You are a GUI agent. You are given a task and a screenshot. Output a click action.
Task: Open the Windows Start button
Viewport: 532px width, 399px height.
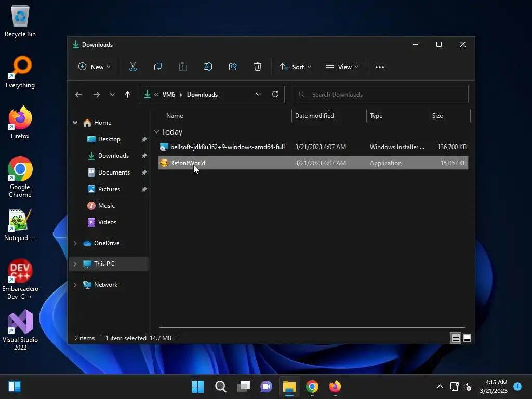(197, 387)
